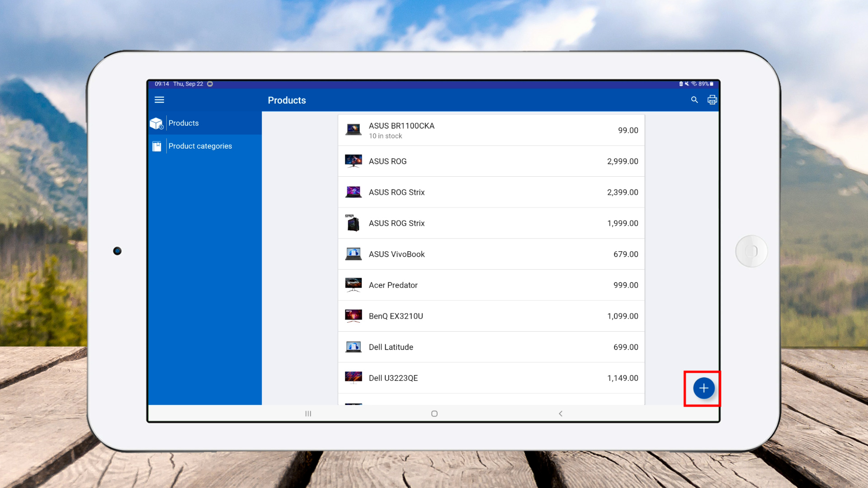Tap the search magnifier icon
Screen dimensions: 868x488
(x=694, y=100)
